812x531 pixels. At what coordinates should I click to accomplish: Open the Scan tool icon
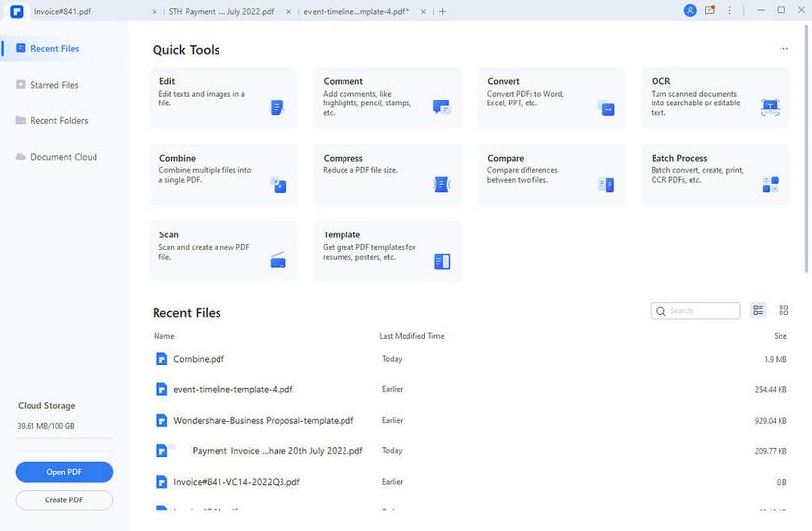pos(279,260)
